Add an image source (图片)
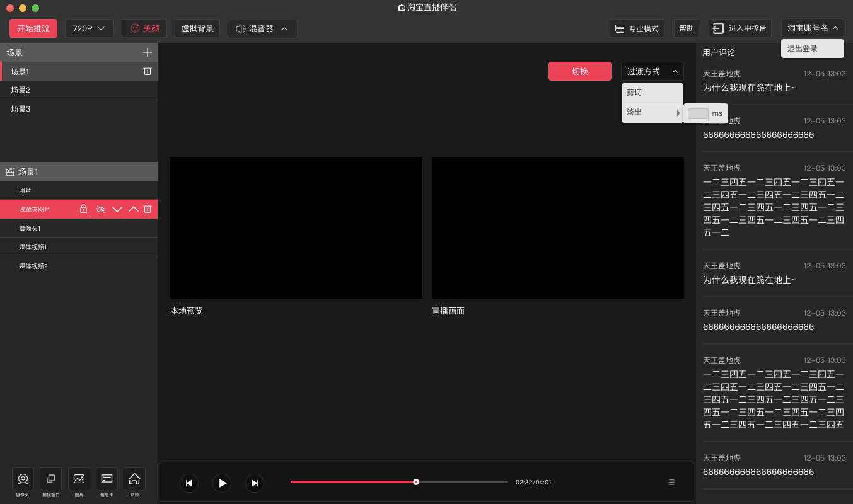 point(79,479)
